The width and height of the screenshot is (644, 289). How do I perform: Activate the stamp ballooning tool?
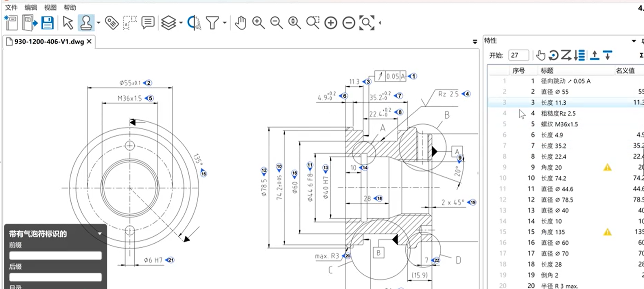coord(85,23)
